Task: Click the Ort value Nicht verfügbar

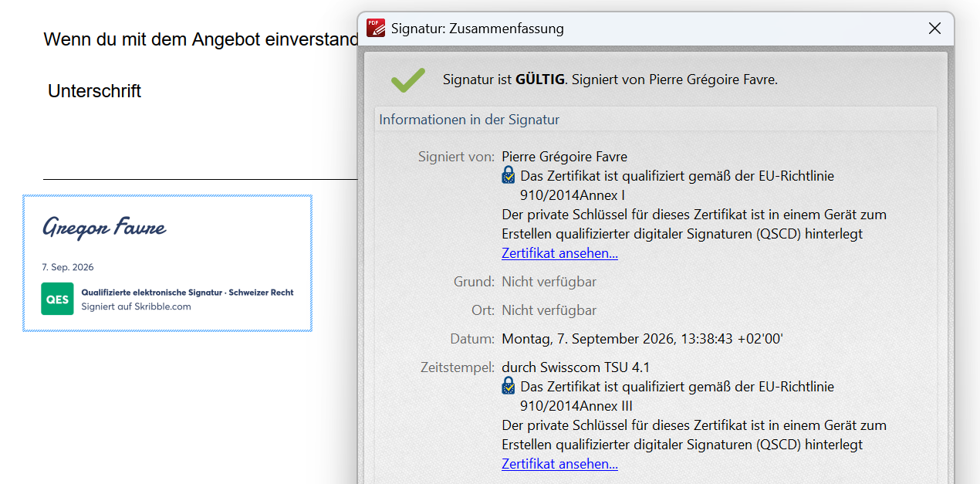Action: click(x=549, y=310)
